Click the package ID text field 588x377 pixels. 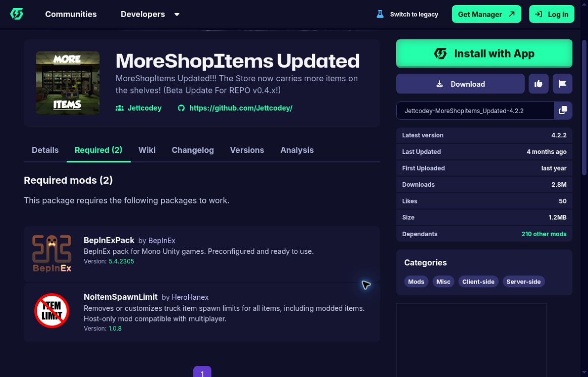click(x=475, y=111)
